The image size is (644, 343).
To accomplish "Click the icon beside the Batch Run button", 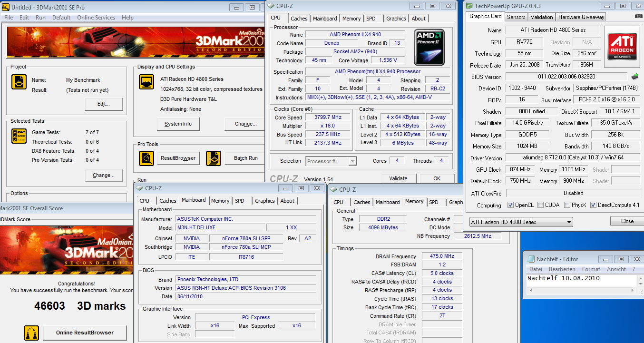I will coord(214,158).
